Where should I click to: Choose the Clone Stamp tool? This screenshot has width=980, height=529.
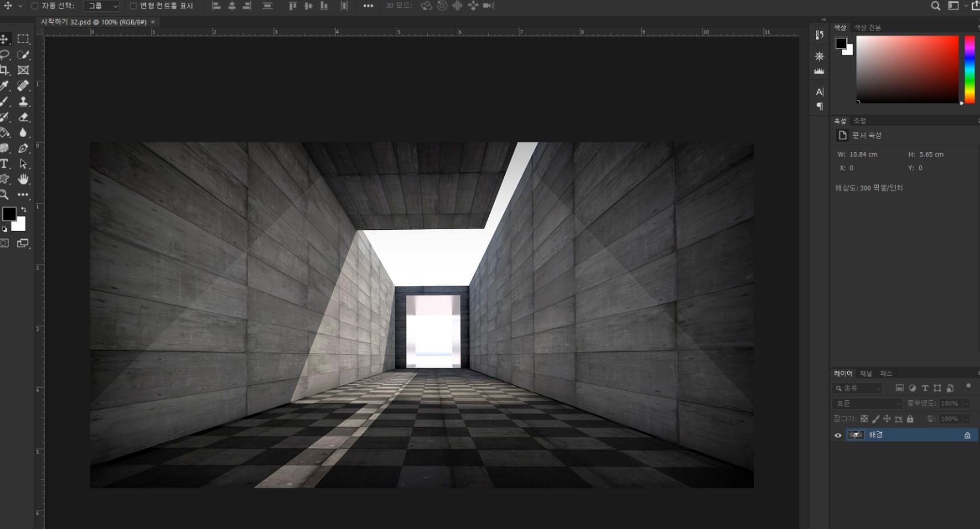pyautogui.click(x=23, y=102)
